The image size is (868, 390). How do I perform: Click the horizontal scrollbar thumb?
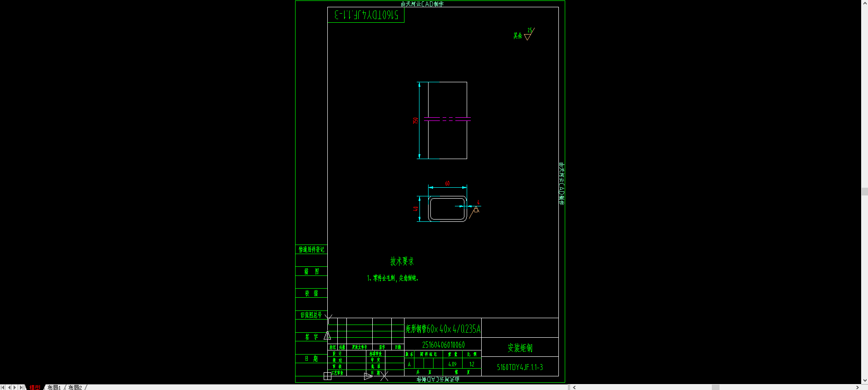(x=715, y=387)
